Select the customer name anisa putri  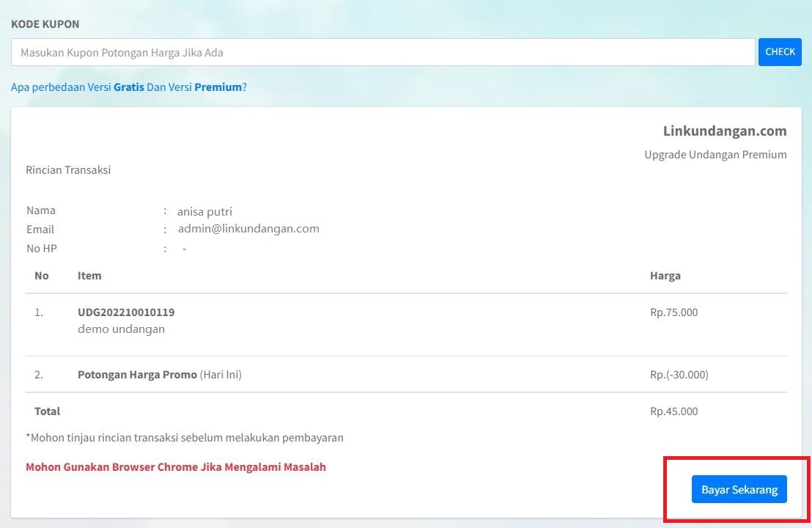204,212
